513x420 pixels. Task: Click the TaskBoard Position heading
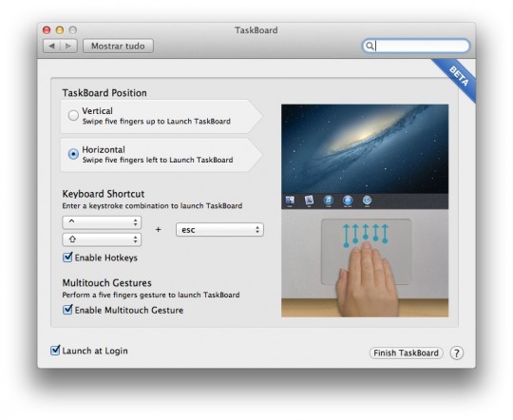coord(104,93)
